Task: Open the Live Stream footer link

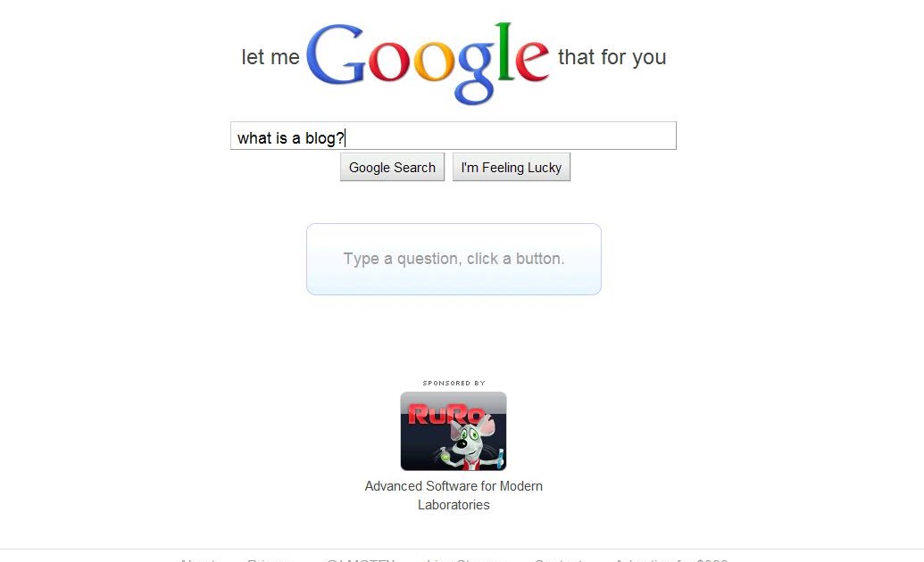Action: tap(462, 559)
